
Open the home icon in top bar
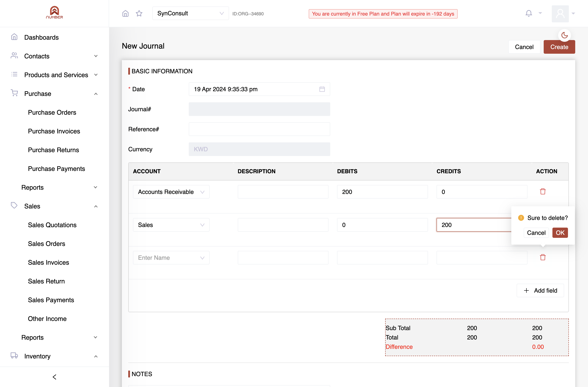click(x=125, y=13)
